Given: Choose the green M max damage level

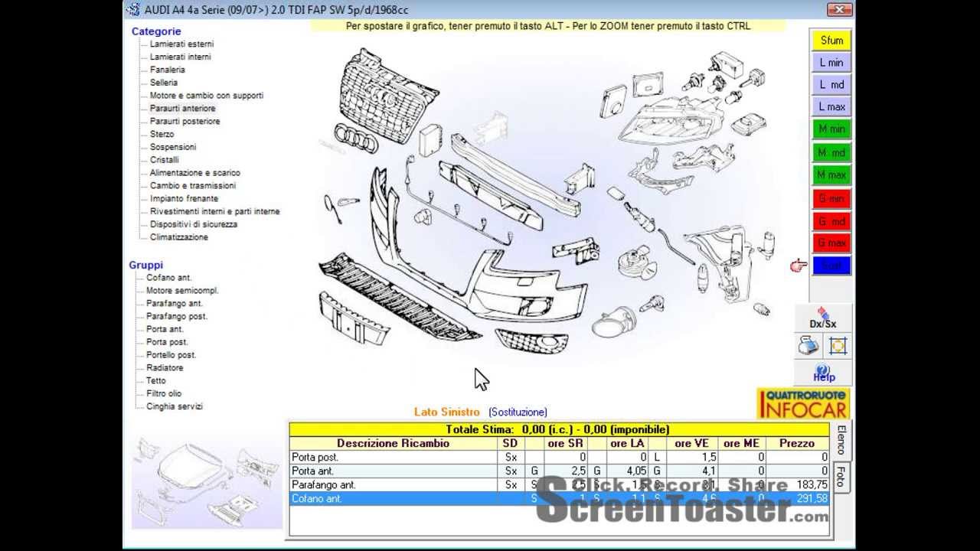Looking at the screenshot, I should (831, 175).
